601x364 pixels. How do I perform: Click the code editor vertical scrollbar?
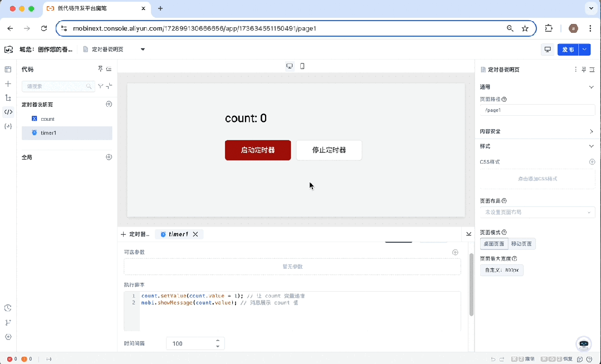point(471,284)
